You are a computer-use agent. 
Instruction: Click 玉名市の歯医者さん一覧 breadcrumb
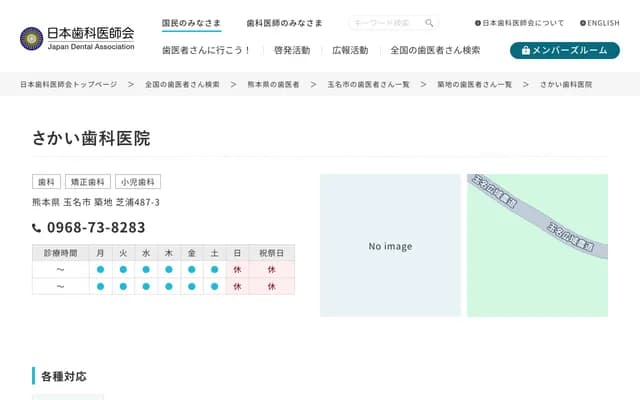(368, 85)
